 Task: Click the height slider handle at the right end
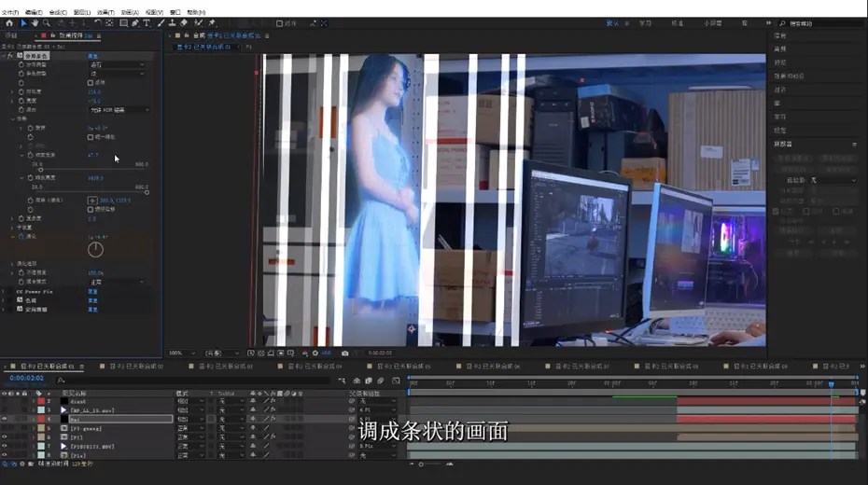pyautogui.click(x=147, y=192)
